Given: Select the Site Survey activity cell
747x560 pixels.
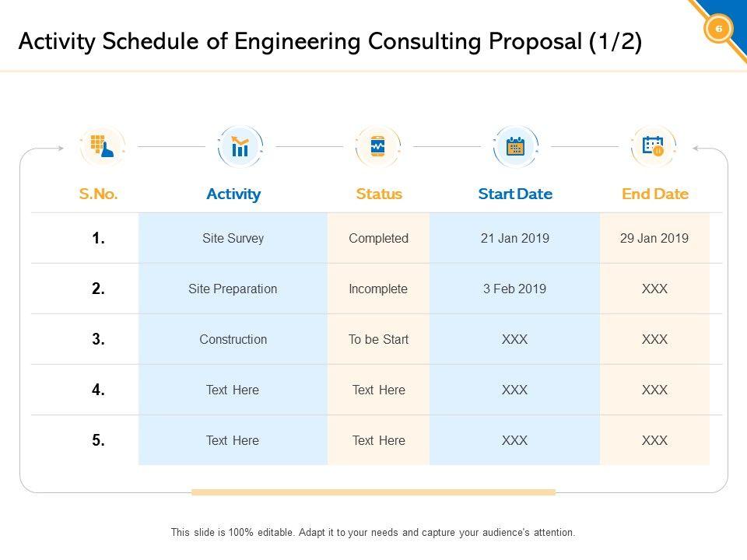Looking at the screenshot, I should coord(233,239).
